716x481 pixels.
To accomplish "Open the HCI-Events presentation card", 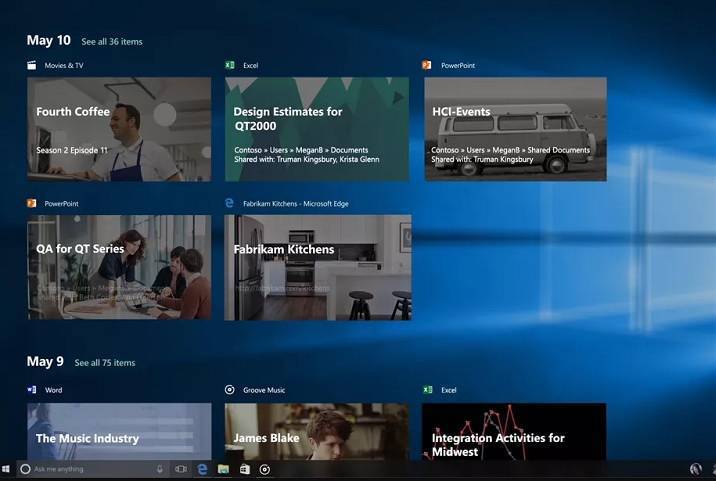I will pyautogui.click(x=516, y=129).
